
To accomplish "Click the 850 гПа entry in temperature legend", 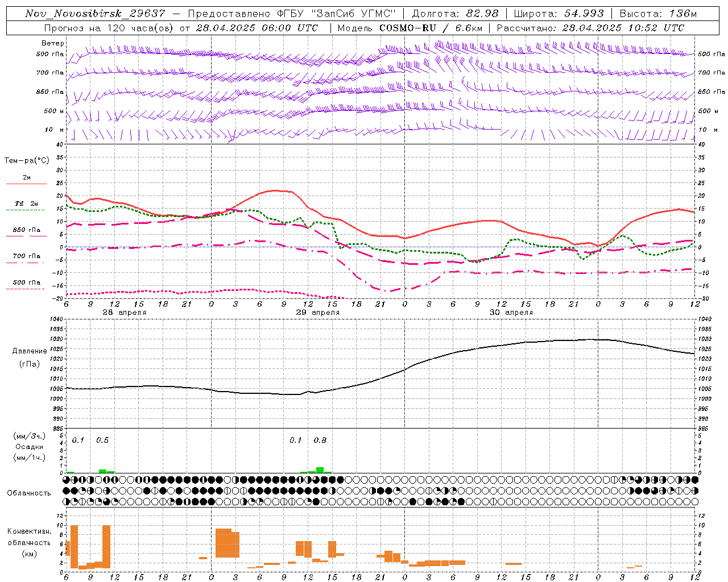I will tap(27, 230).
